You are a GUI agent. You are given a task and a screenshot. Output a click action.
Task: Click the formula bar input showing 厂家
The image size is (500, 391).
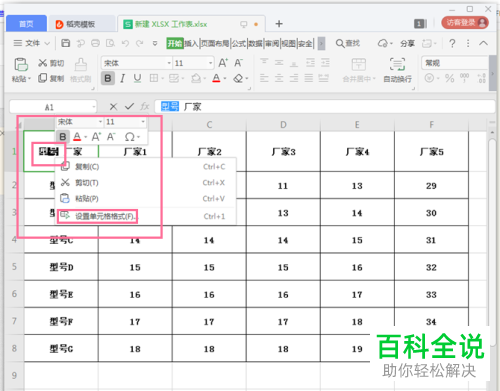click(325, 107)
